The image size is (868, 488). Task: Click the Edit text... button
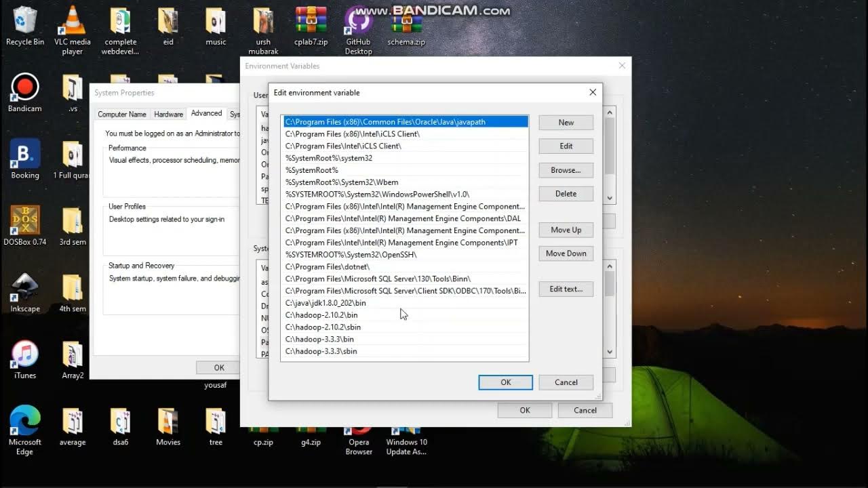pyautogui.click(x=566, y=289)
